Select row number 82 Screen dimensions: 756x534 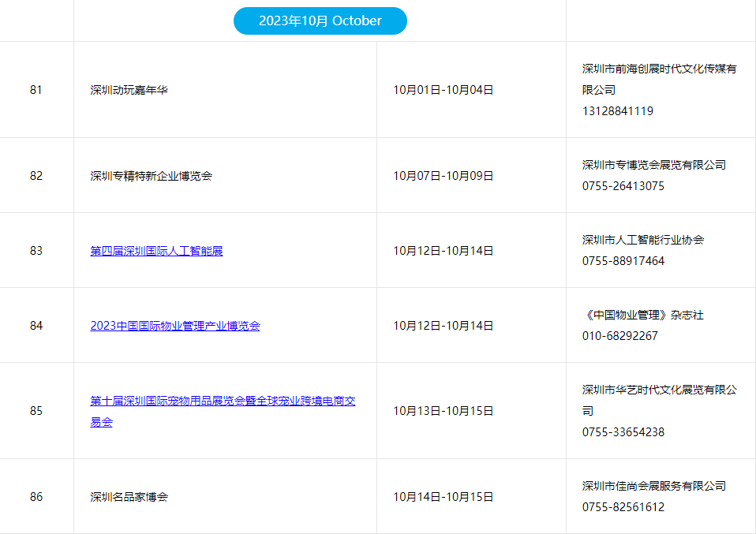(x=36, y=175)
